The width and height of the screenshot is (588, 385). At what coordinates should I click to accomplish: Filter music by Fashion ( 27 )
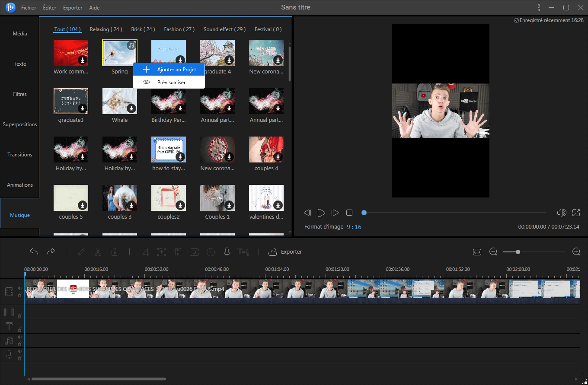click(179, 29)
